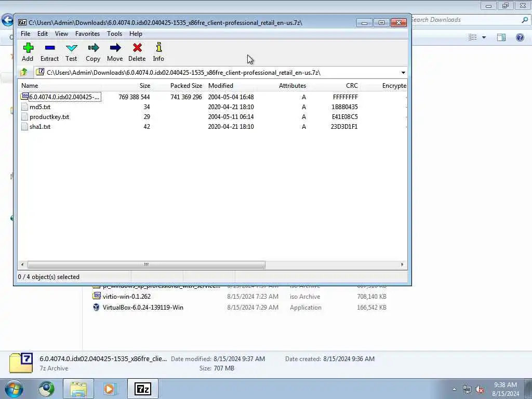Click the 7-Zip taskbar button
532x399 pixels.
coord(143,389)
